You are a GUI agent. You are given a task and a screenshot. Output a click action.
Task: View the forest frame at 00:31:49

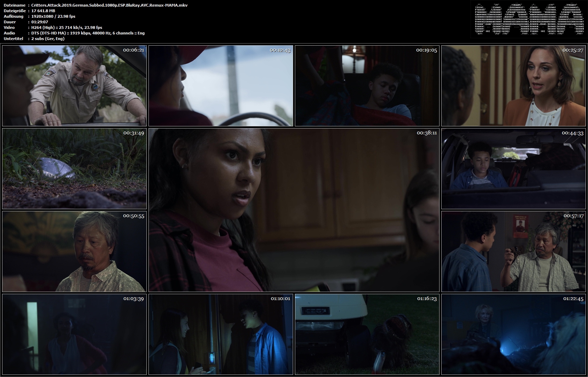click(74, 168)
